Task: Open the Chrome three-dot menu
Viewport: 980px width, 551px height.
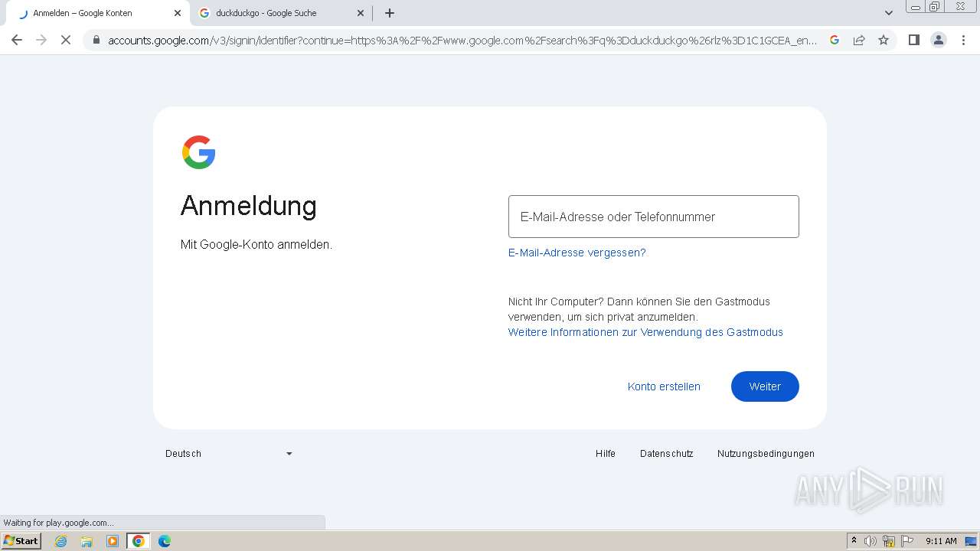Action: pos(964,40)
